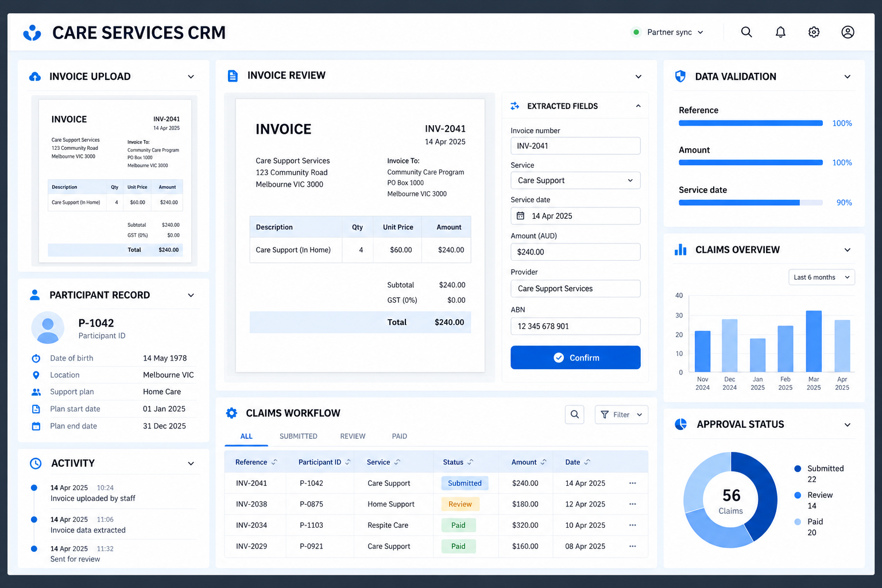The image size is (882, 588).
Task: Click the Service date field
Action: point(575,216)
